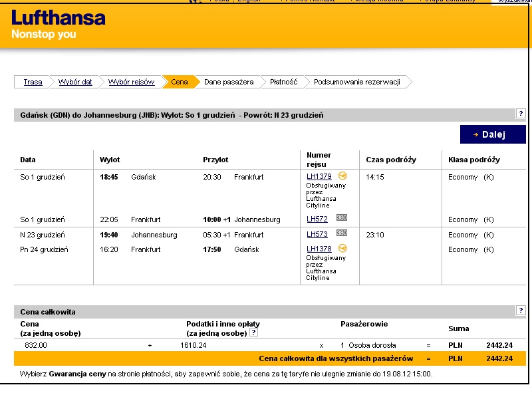
Task: Continue with the Dalej button
Action: click(x=493, y=134)
